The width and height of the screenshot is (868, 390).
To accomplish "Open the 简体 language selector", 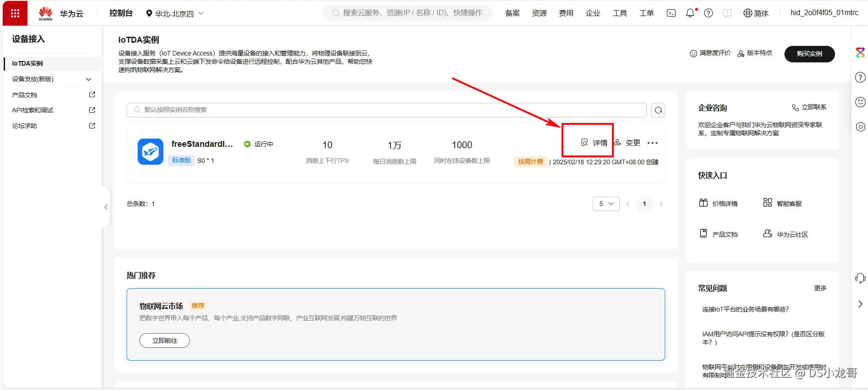I will (x=756, y=13).
